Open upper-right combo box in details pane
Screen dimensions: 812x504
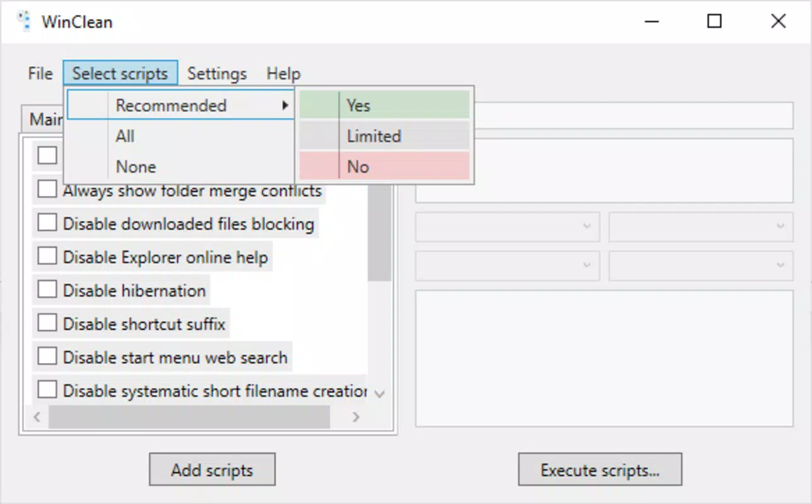(x=700, y=227)
